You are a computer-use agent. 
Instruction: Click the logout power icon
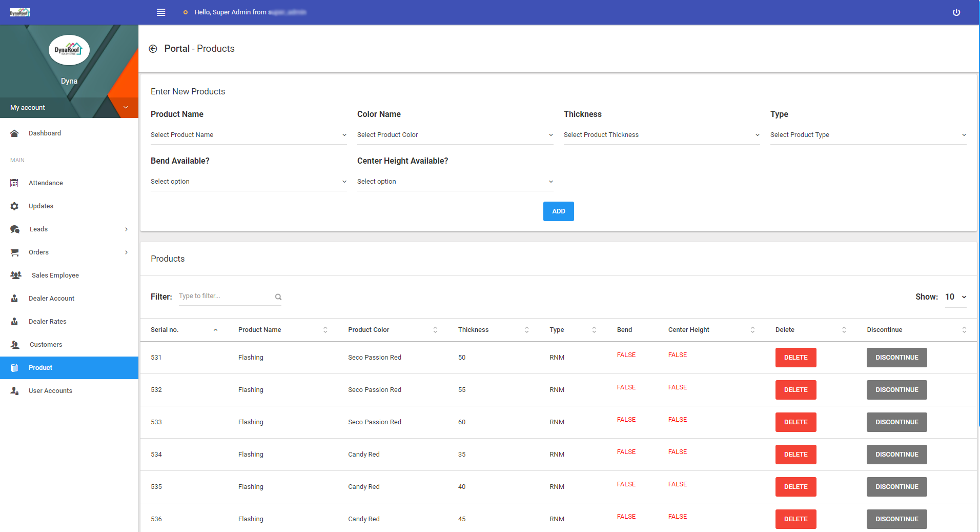click(956, 12)
